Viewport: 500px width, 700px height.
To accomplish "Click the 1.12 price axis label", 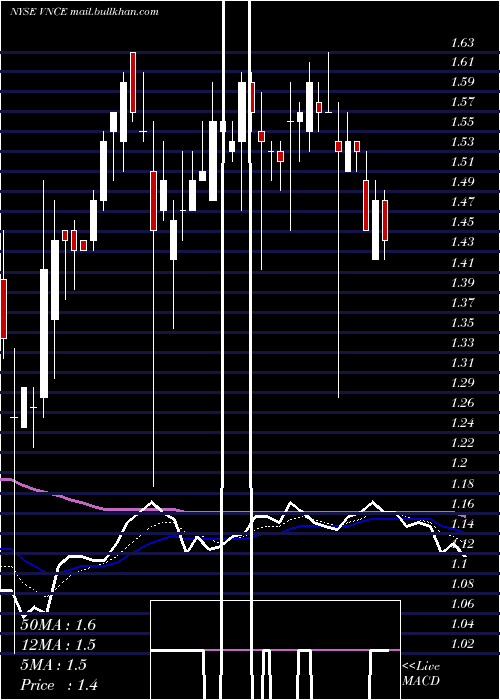I will point(462,544).
